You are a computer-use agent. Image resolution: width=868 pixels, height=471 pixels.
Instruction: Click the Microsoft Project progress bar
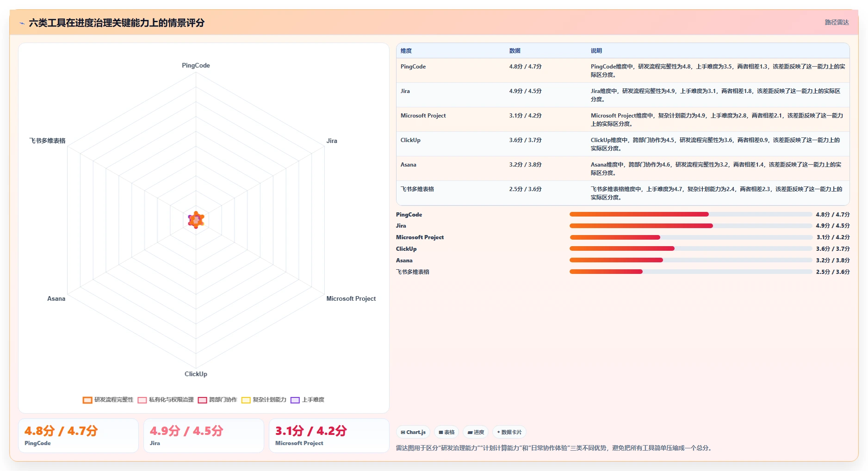click(x=691, y=237)
